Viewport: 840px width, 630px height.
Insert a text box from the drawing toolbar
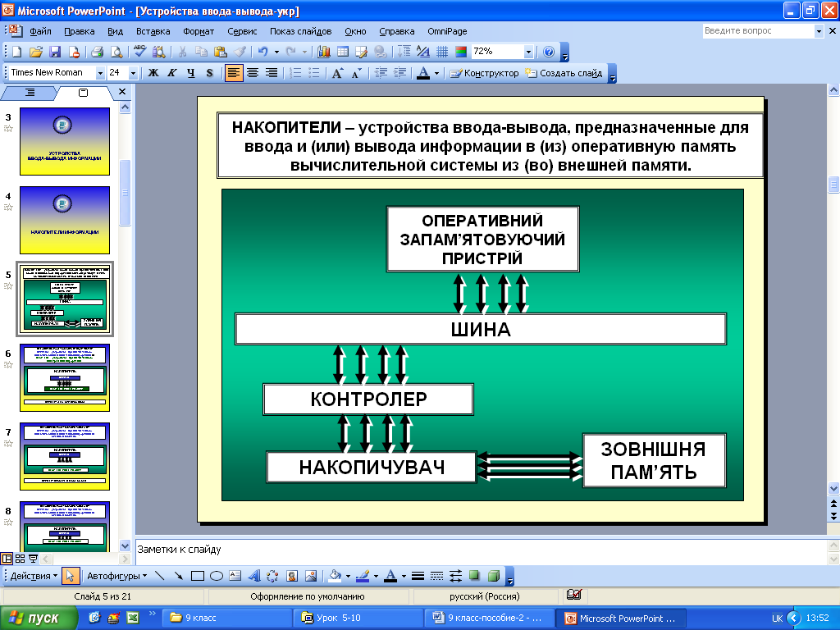tap(235, 576)
